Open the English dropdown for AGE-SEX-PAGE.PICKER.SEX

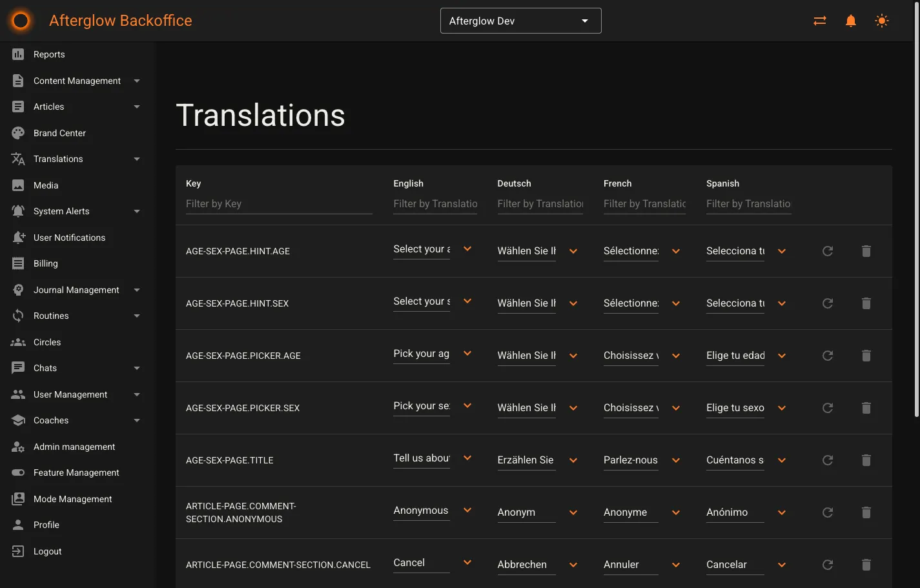[467, 406]
